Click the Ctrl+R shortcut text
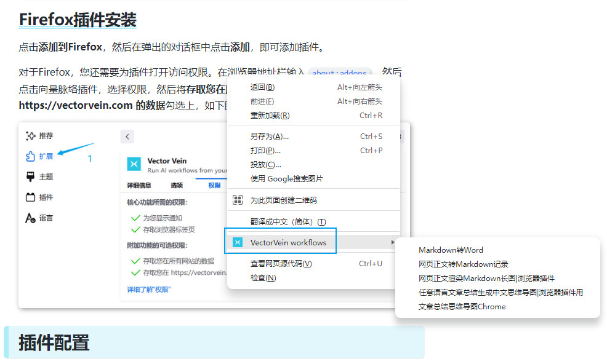The height and width of the screenshot is (364, 607). [x=371, y=116]
